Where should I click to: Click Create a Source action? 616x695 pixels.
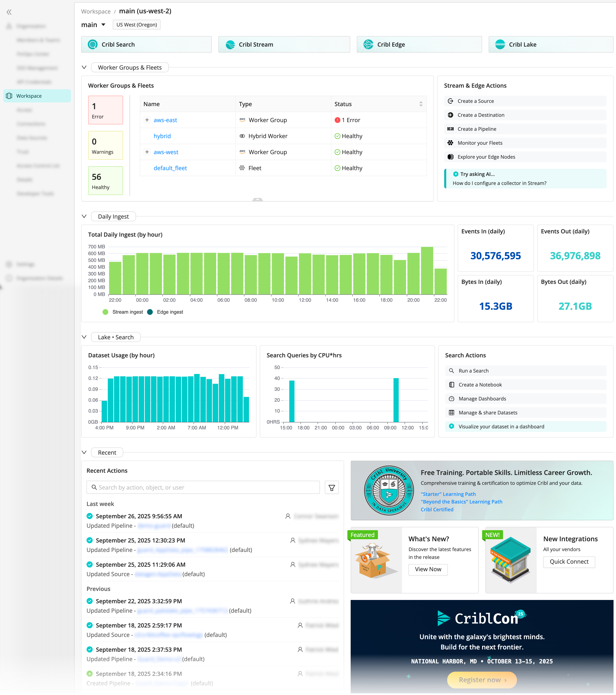pos(476,101)
